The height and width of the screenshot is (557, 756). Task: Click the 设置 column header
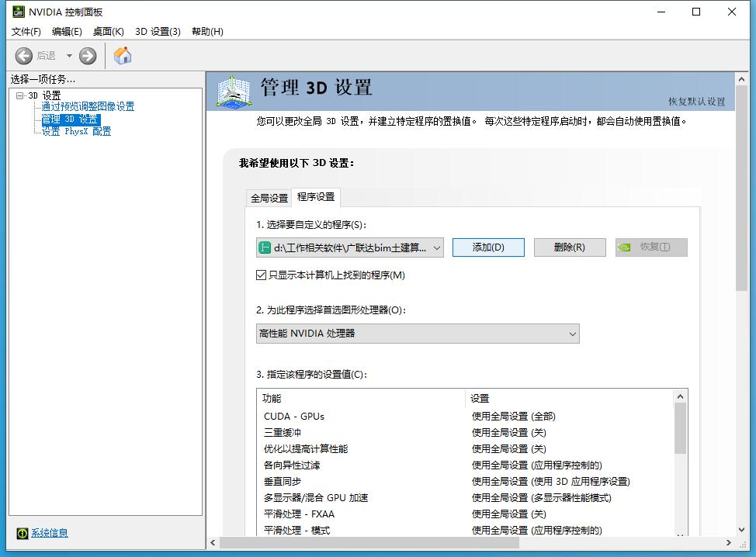(570, 399)
